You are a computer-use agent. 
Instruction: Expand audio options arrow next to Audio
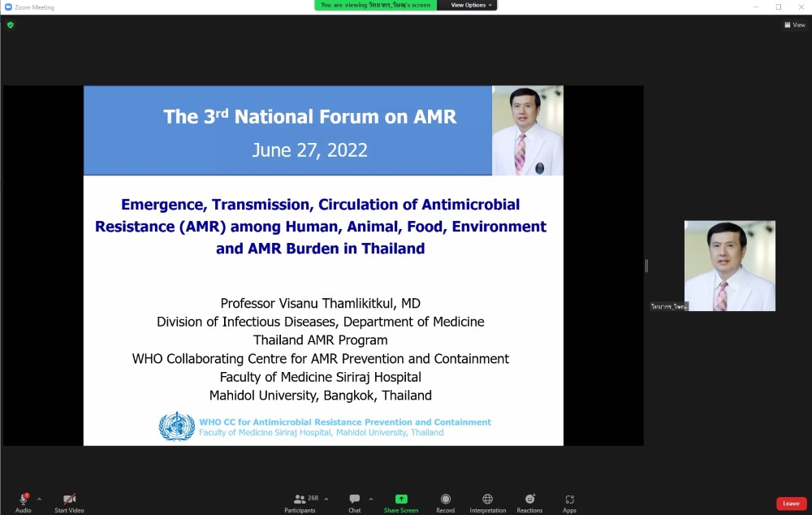pos(39,499)
